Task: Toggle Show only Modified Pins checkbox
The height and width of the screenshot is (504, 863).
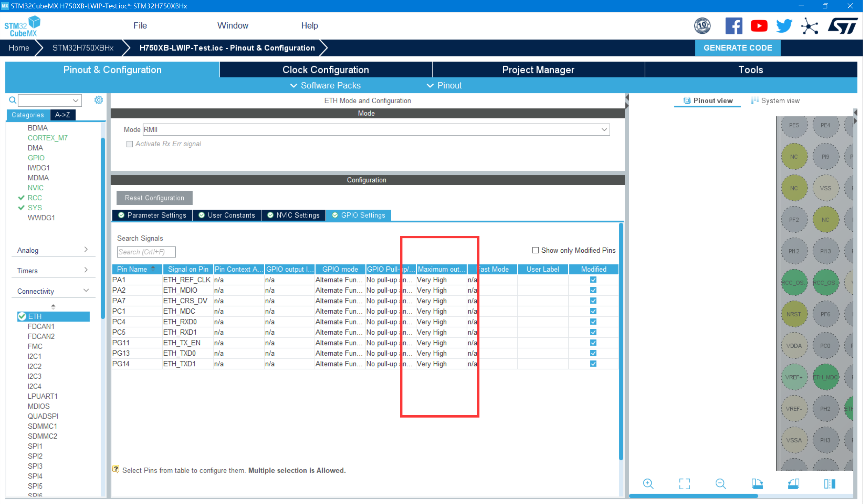Action: click(535, 250)
